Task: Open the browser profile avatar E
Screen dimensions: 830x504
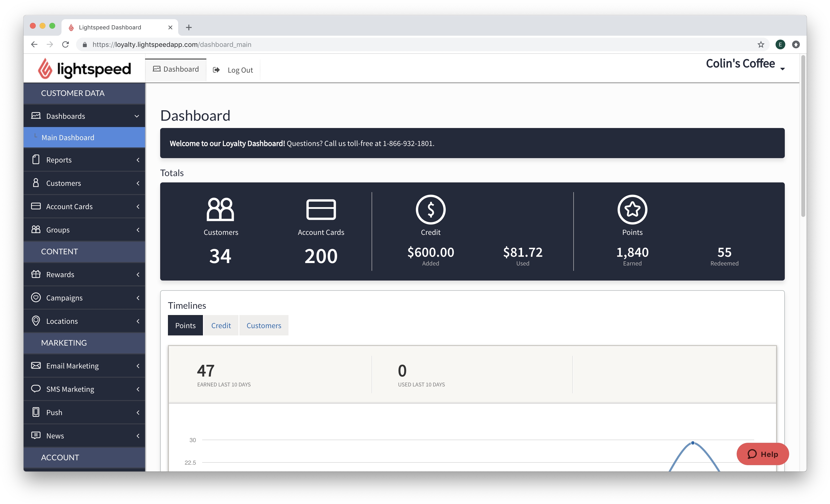Action: point(780,44)
